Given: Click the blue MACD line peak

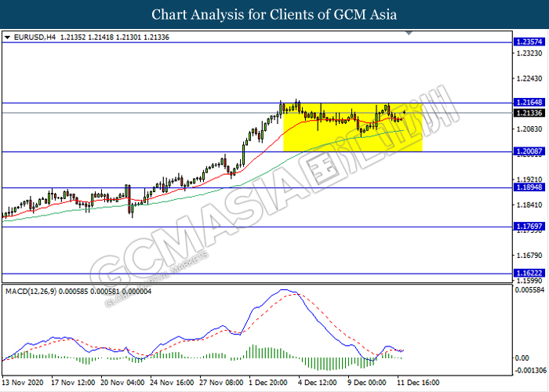Looking at the screenshot, I should [x=283, y=290].
